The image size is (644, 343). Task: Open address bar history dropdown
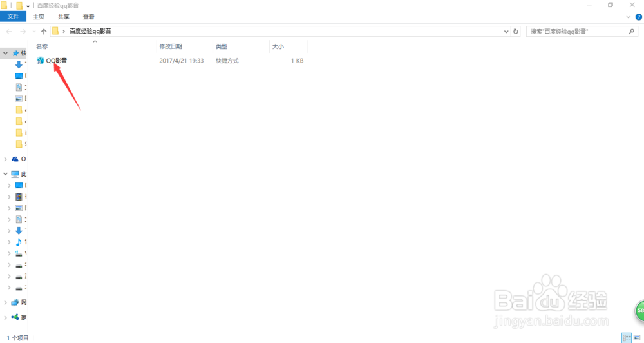pyautogui.click(x=506, y=31)
